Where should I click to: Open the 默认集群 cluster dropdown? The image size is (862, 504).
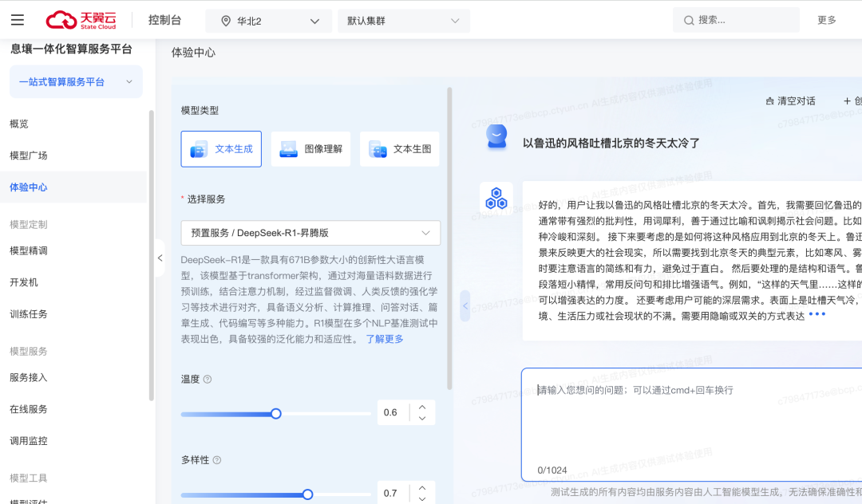pos(404,21)
